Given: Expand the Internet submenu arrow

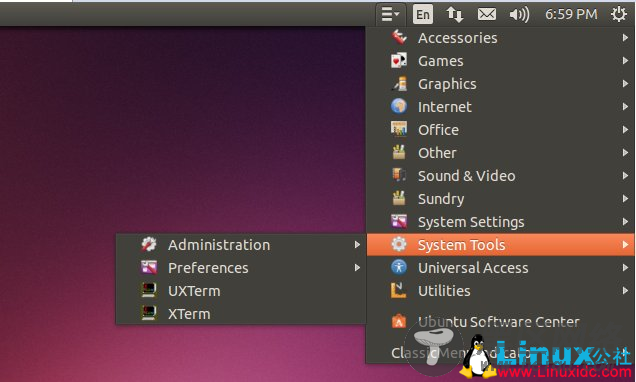Looking at the screenshot, I should point(625,107).
